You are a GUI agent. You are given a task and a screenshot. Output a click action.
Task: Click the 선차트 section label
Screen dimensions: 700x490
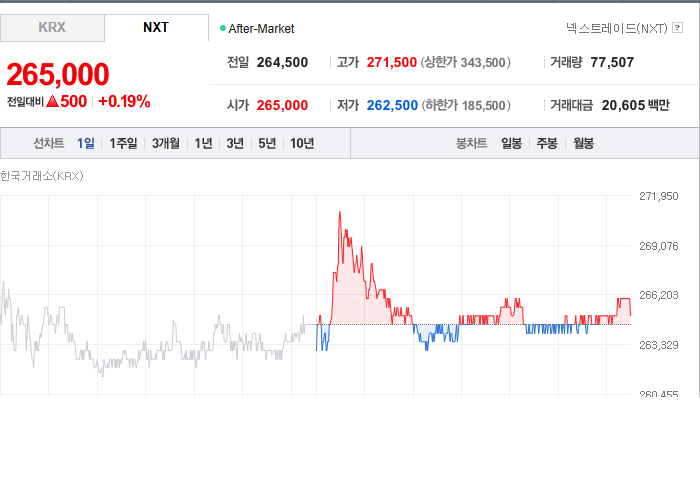point(49,143)
